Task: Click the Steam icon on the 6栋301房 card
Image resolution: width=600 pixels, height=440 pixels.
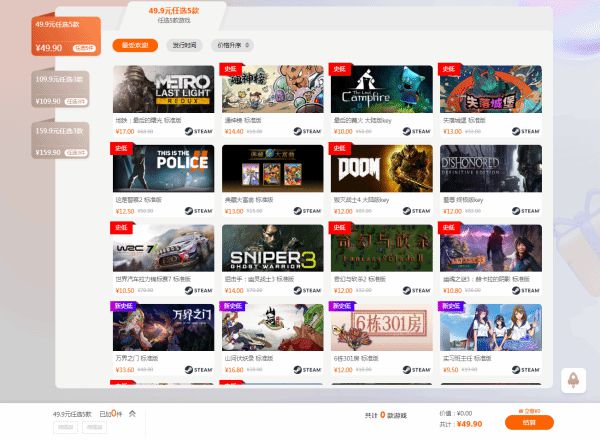Action: tap(417, 370)
